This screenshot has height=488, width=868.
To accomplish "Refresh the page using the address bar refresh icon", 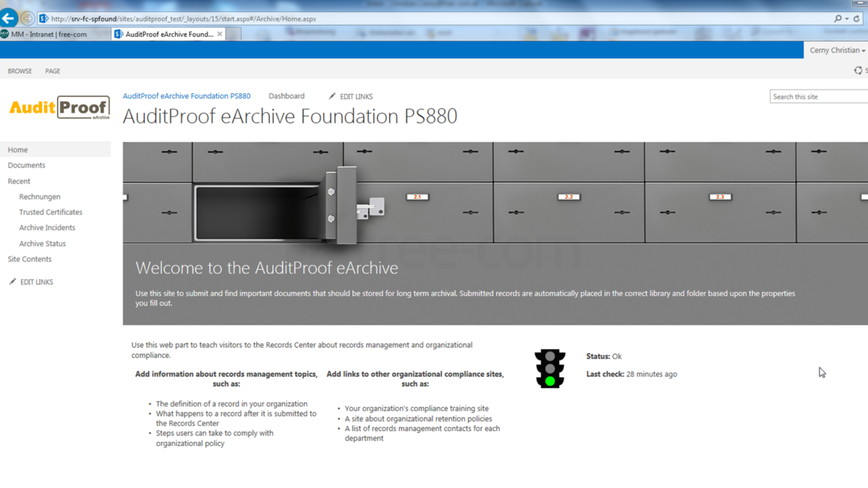I will [x=856, y=18].
